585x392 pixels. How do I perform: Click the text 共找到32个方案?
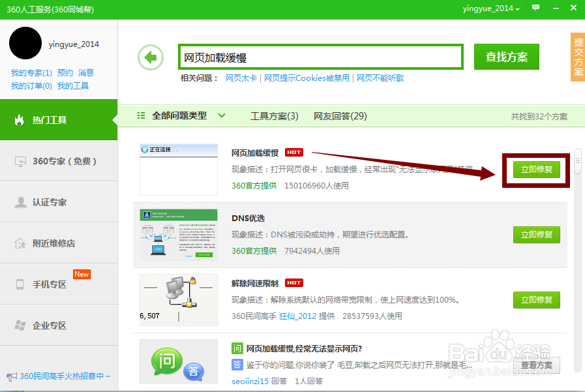[x=539, y=116]
